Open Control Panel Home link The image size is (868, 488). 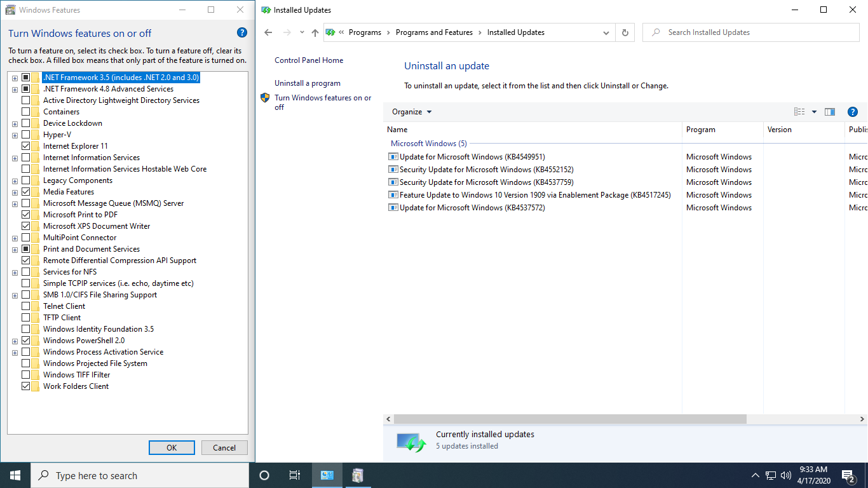pos(309,60)
